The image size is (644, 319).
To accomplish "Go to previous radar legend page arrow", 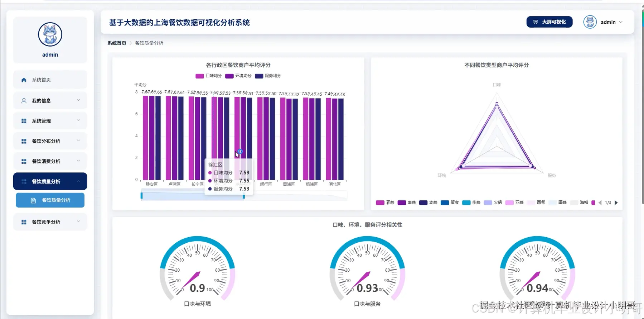I will (600, 203).
